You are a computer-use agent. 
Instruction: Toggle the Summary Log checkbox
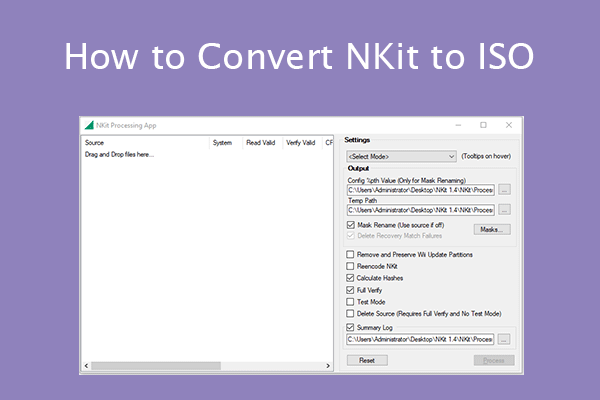pos(350,327)
